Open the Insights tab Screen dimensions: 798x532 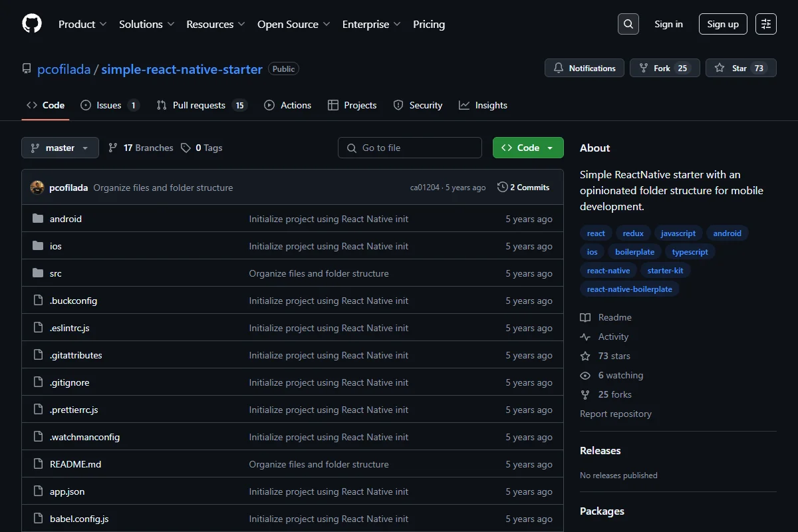tap(483, 105)
